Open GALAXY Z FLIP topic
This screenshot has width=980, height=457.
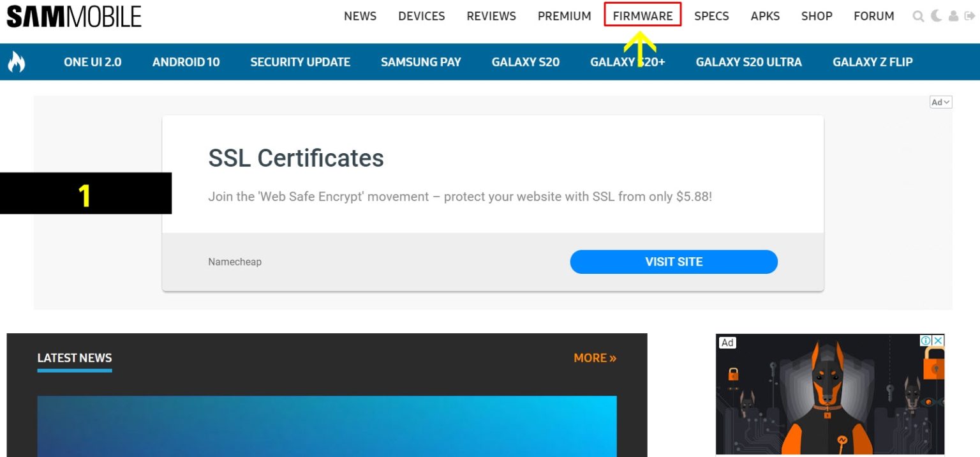872,62
